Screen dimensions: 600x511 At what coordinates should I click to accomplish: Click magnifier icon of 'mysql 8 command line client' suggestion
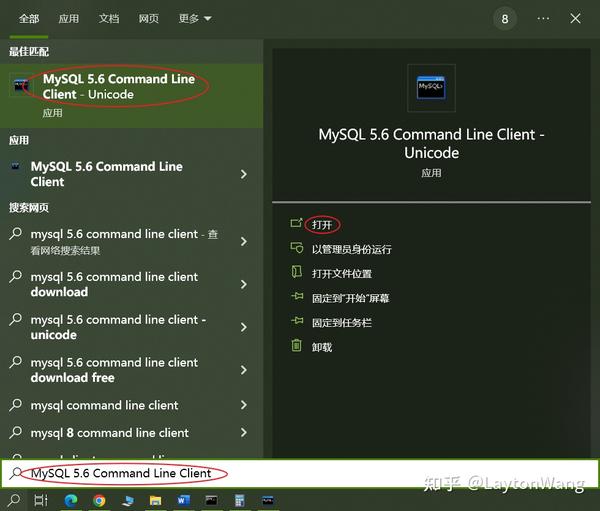15,432
